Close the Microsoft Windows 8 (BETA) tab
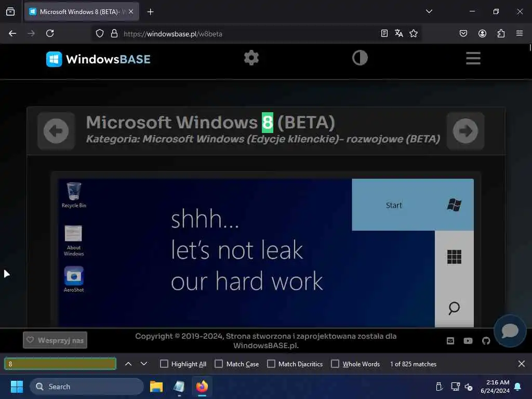 tap(131, 11)
